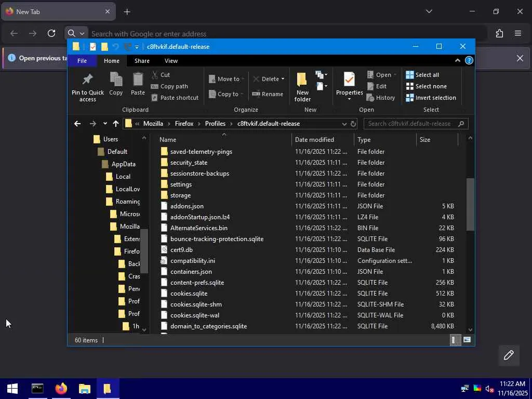Open Firefox extensions puzzle icon

click(x=499, y=33)
